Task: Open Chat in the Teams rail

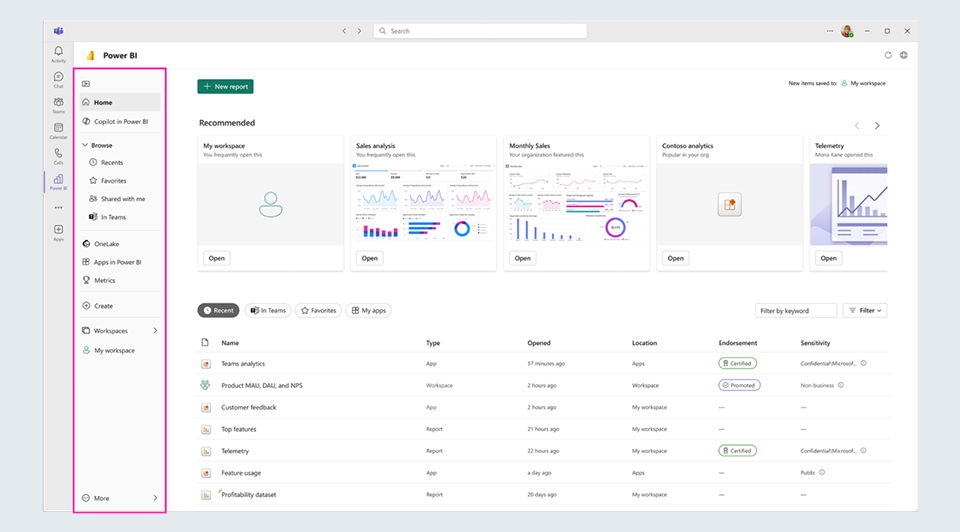Action: click(x=58, y=80)
